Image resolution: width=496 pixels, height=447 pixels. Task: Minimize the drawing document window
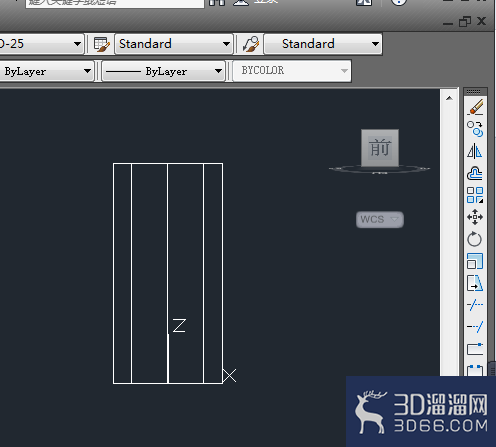[x=448, y=23]
